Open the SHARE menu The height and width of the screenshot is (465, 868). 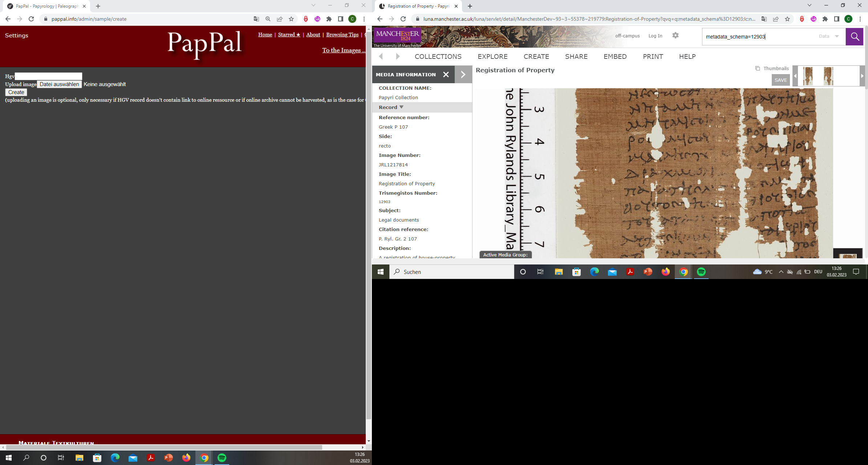point(576,56)
